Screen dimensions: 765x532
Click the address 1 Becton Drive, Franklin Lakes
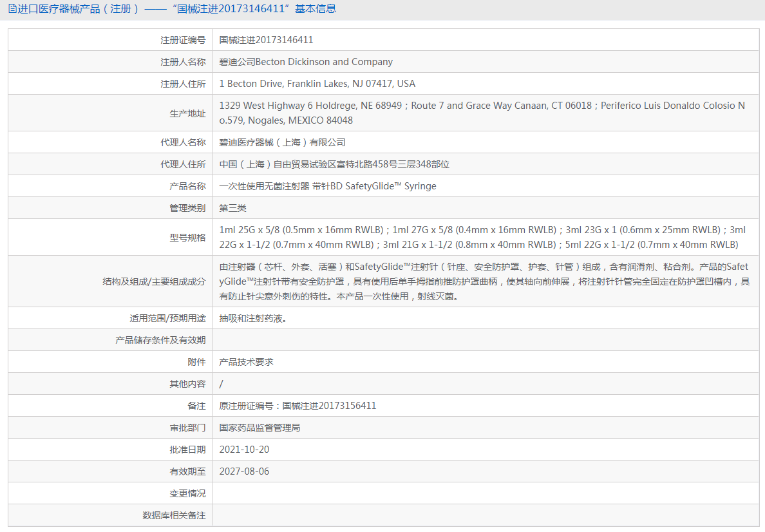coord(317,84)
